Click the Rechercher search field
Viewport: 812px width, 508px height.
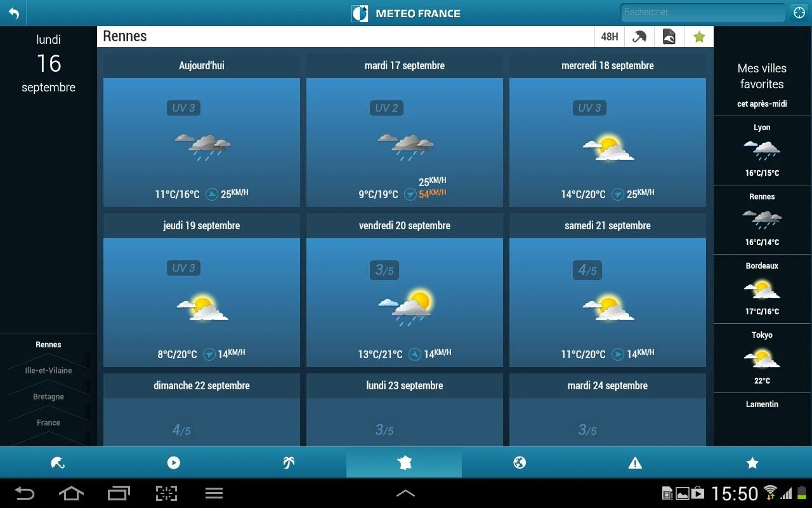(x=703, y=12)
